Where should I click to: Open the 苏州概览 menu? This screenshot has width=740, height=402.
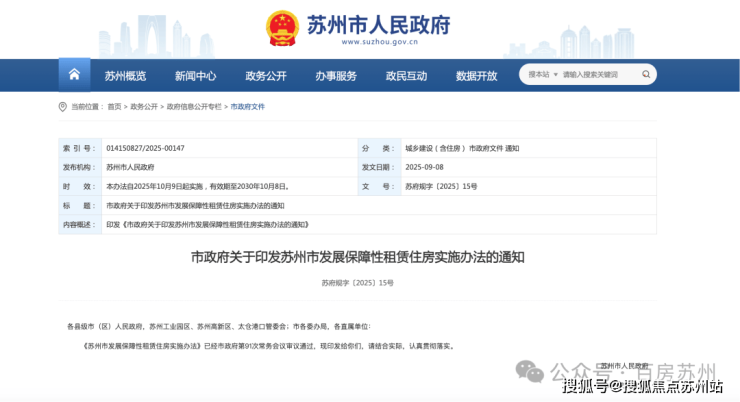click(125, 76)
